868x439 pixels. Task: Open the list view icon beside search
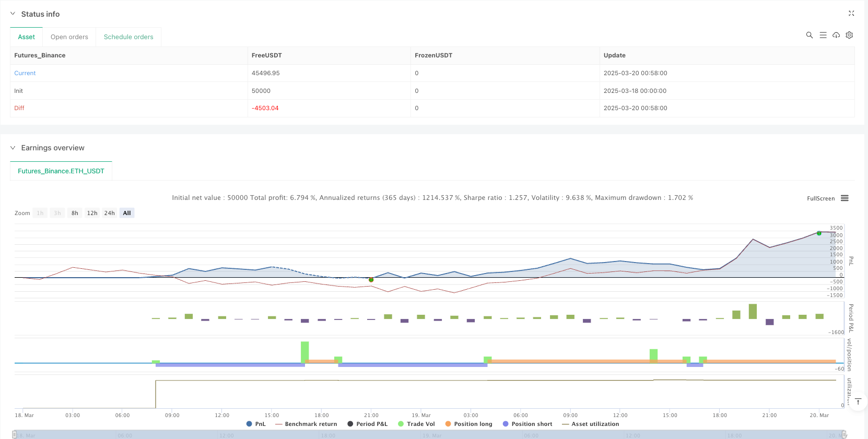(x=823, y=35)
